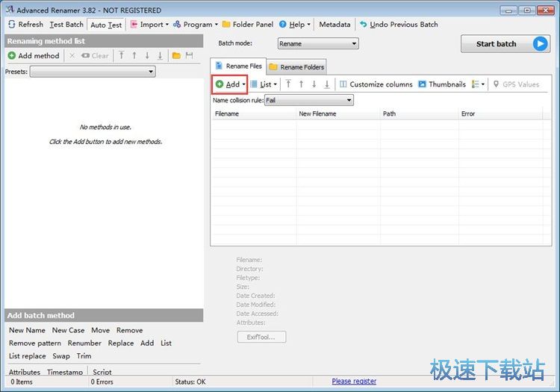
Task: Move file to bottom arrow icon
Action: coord(327,84)
